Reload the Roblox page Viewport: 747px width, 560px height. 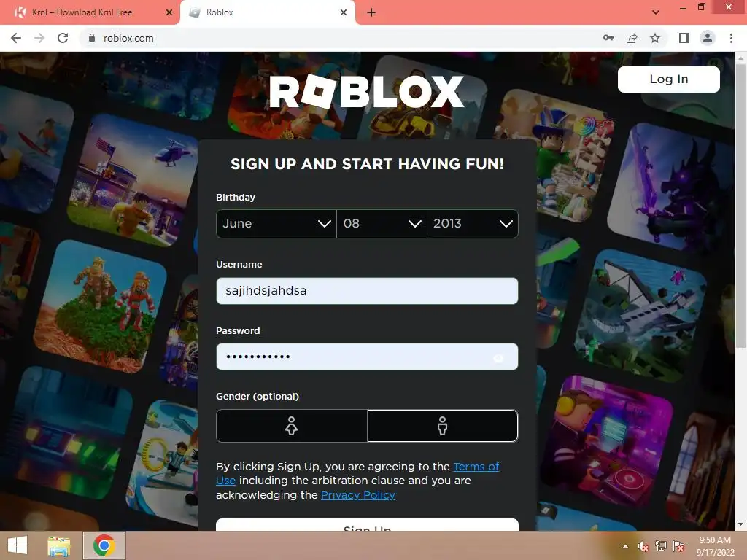click(x=63, y=38)
